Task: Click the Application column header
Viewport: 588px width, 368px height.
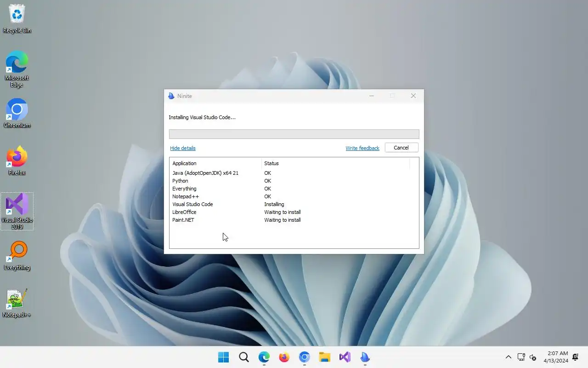Action: 215,163
